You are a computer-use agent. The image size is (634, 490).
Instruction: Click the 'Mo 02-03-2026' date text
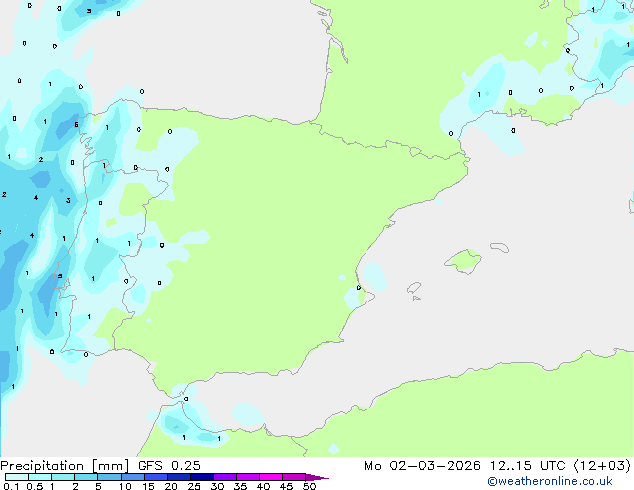point(423,466)
